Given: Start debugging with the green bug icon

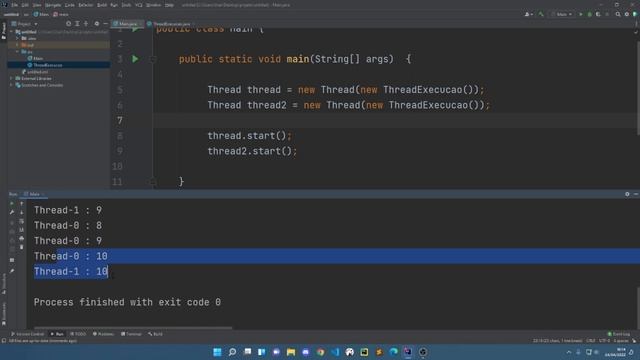Looking at the screenshot, I should 589,14.
